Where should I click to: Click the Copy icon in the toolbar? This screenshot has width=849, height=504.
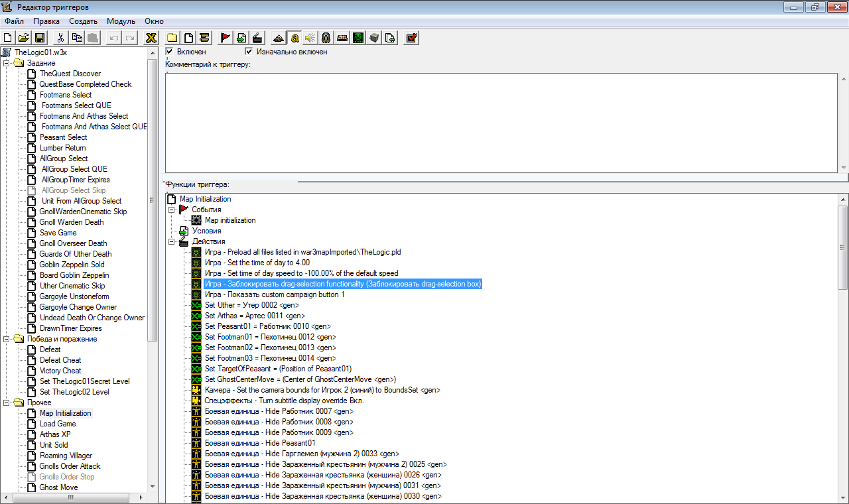77,38
